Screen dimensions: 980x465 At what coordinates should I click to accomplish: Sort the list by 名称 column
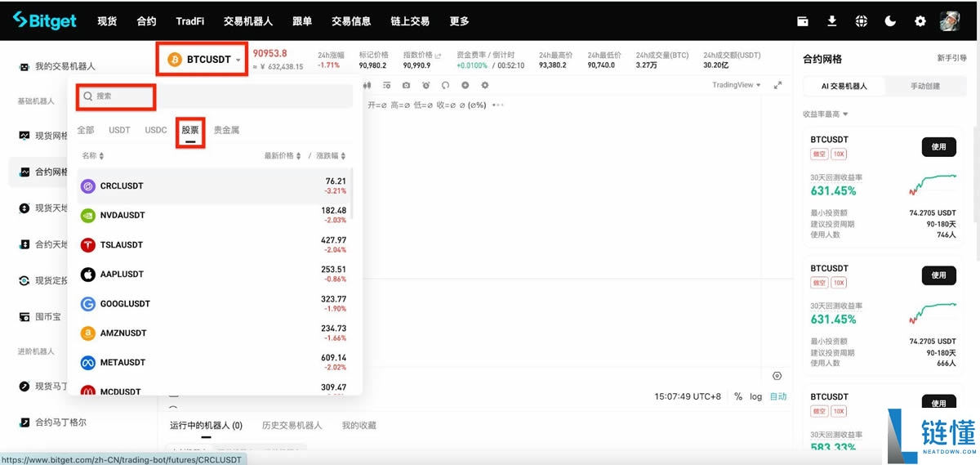(x=92, y=155)
